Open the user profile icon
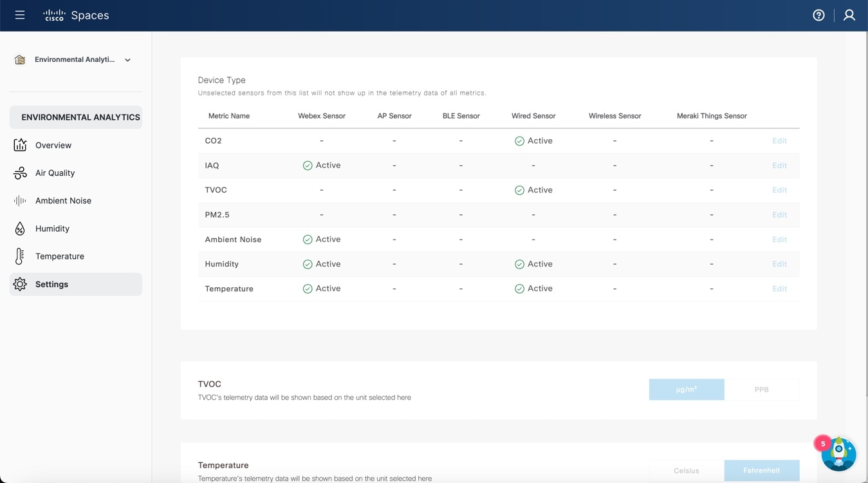Viewport: 868px width, 483px height. (849, 15)
